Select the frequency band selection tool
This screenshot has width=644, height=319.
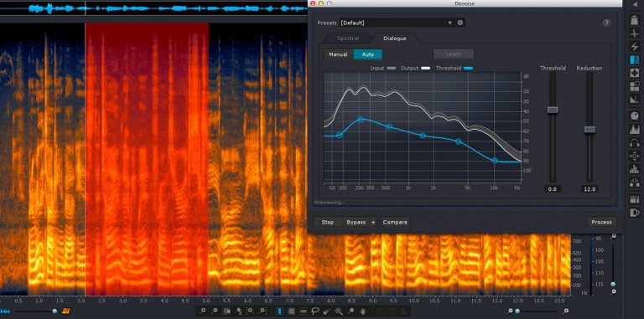pyautogui.click(x=304, y=311)
